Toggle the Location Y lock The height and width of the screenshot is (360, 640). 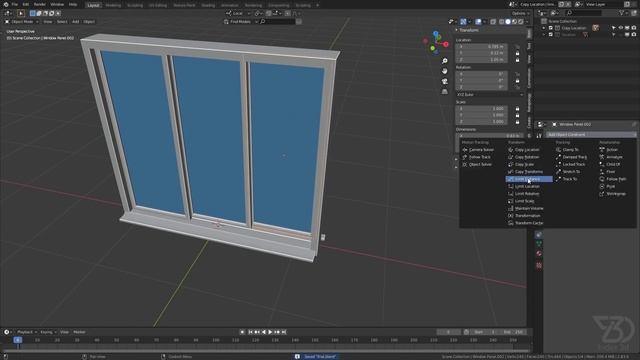[518, 53]
